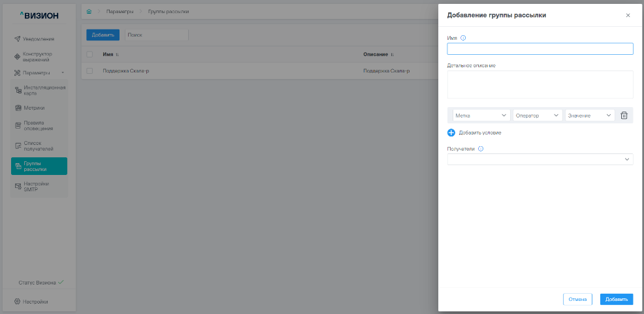Click Параметры in the breadcrumb
Image resolution: width=644 pixels, height=314 pixels.
(x=120, y=12)
